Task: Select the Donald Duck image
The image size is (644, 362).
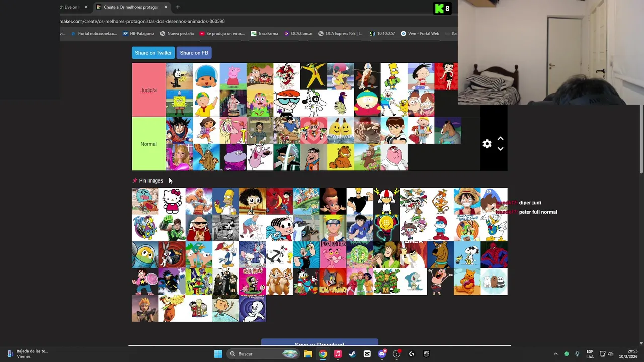Action: [494, 228]
